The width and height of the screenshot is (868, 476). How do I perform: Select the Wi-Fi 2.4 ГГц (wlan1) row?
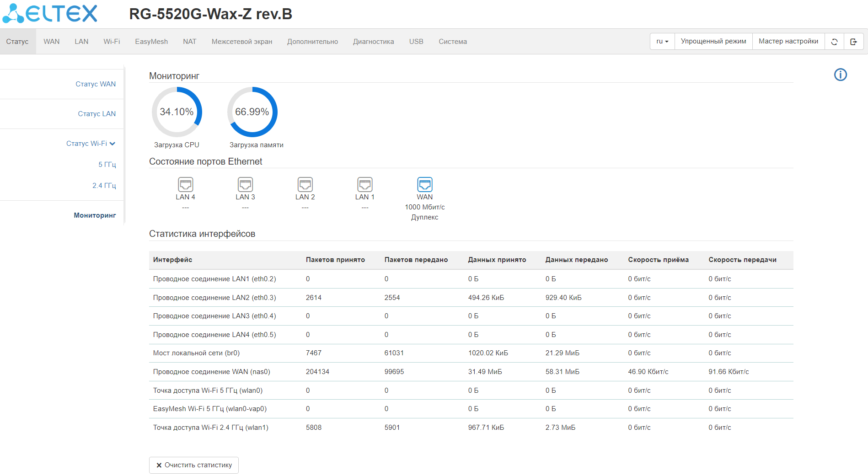pos(471,428)
